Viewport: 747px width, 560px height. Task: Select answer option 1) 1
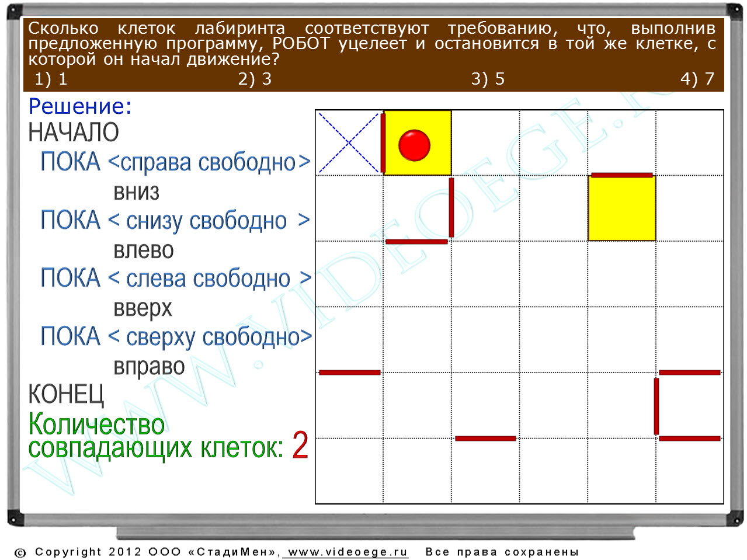click(x=51, y=79)
